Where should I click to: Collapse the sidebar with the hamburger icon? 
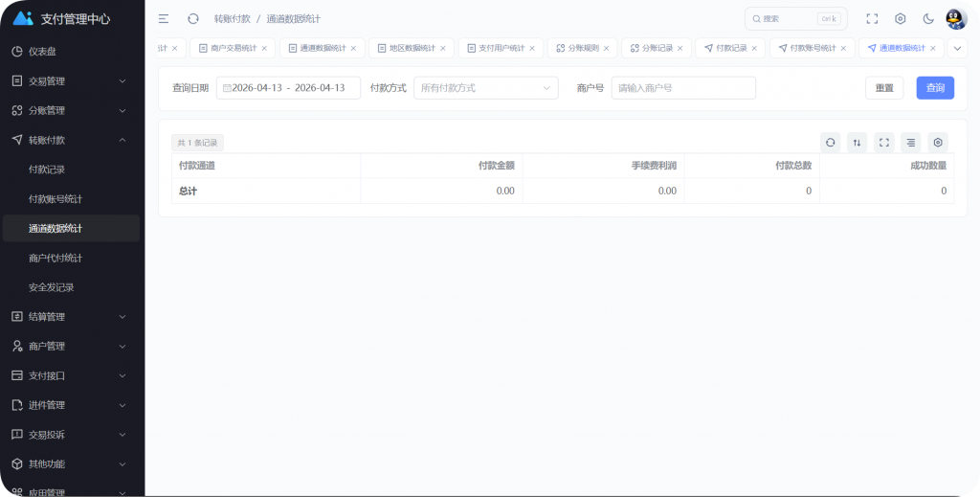tap(164, 19)
